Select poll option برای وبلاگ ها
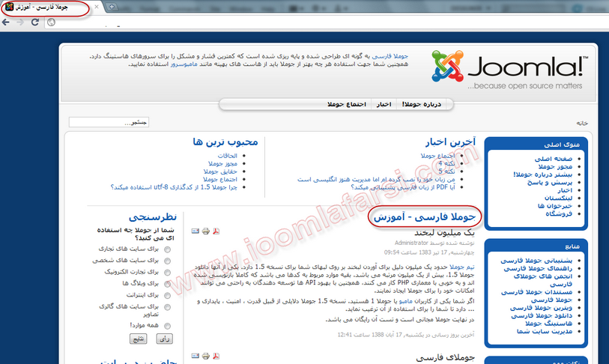 [167, 284]
